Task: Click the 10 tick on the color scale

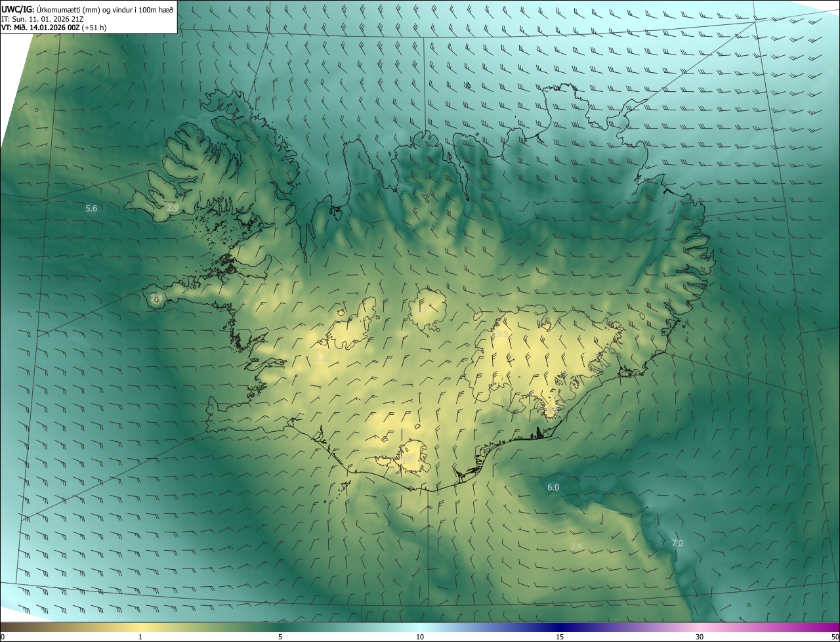Action: coord(420,637)
